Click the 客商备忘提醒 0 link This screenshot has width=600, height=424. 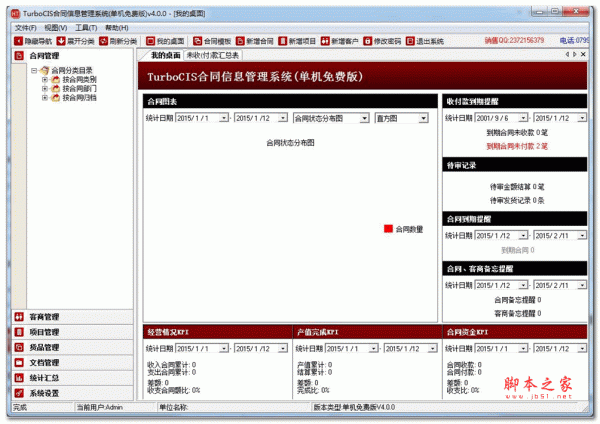(x=517, y=313)
